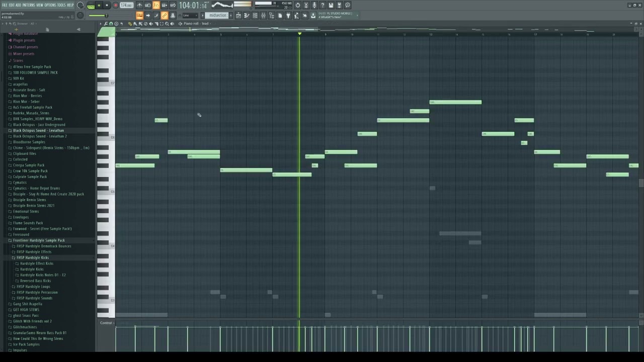The image size is (644, 362).
Task: Click the 104:01:14 time display
Action: pos(193,6)
